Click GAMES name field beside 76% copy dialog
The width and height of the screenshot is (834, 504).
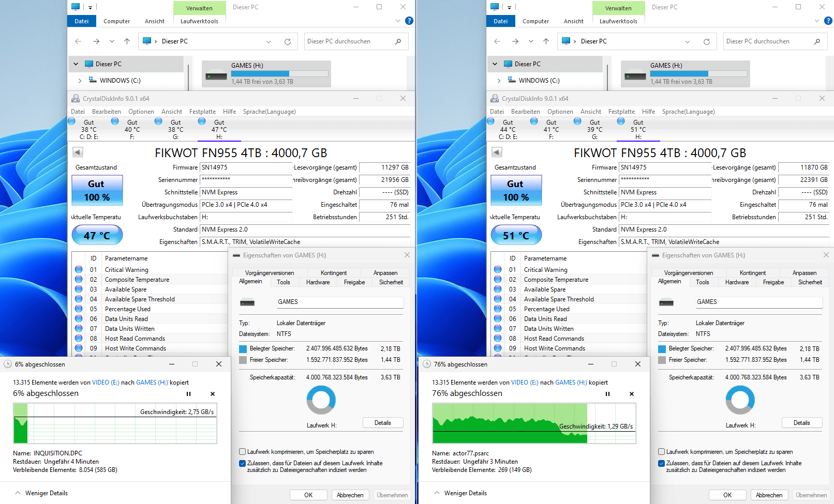point(758,302)
